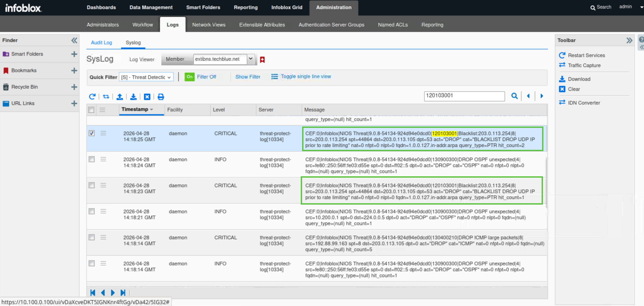Select the 14:18:24 GMT INFO log row checkbox
This screenshot has width=644, height=306.
point(92,159)
